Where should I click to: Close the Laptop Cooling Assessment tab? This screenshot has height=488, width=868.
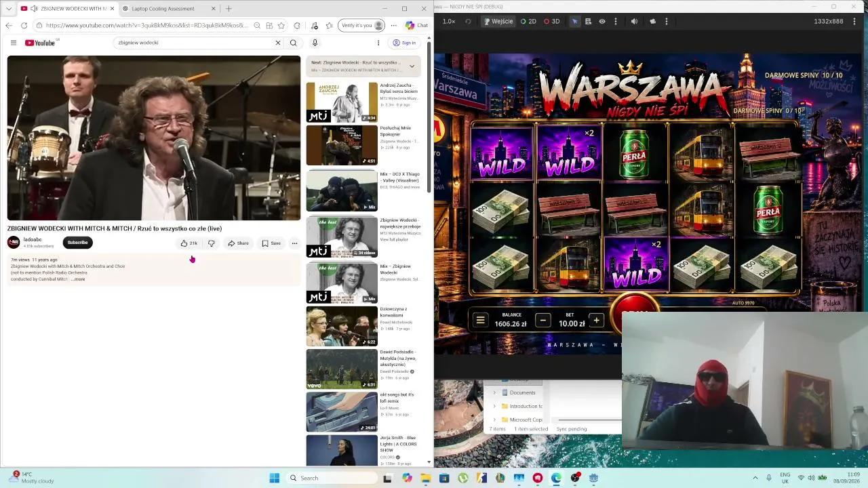tap(214, 9)
